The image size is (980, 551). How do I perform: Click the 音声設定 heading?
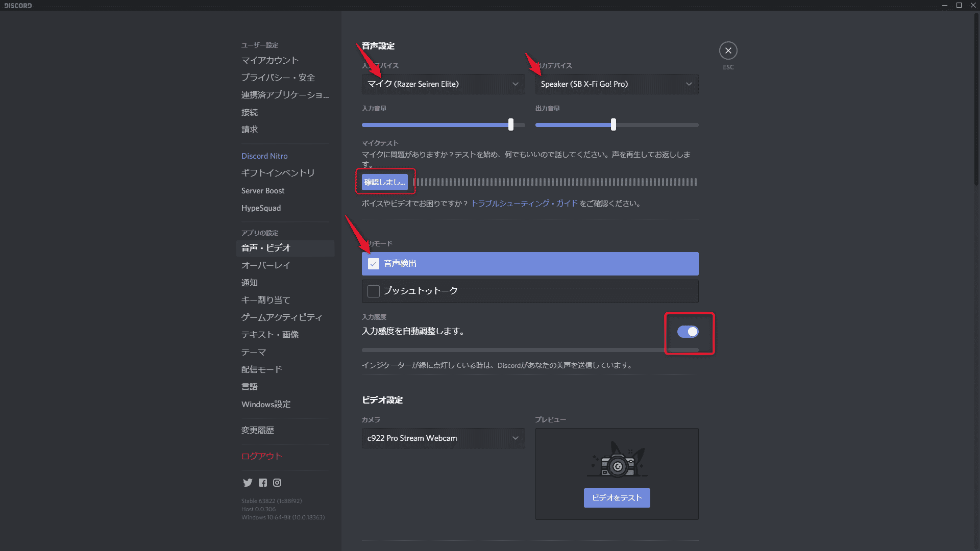(378, 46)
